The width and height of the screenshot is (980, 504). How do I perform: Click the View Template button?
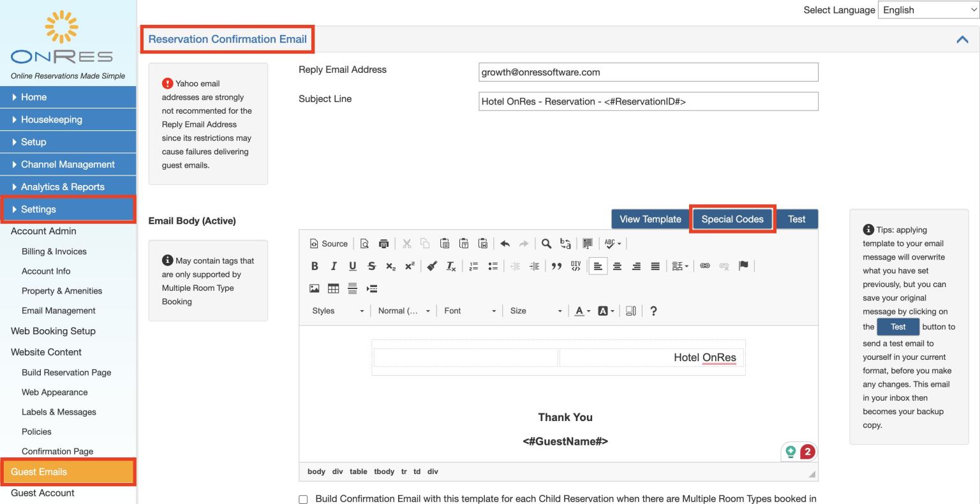tap(650, 219)
